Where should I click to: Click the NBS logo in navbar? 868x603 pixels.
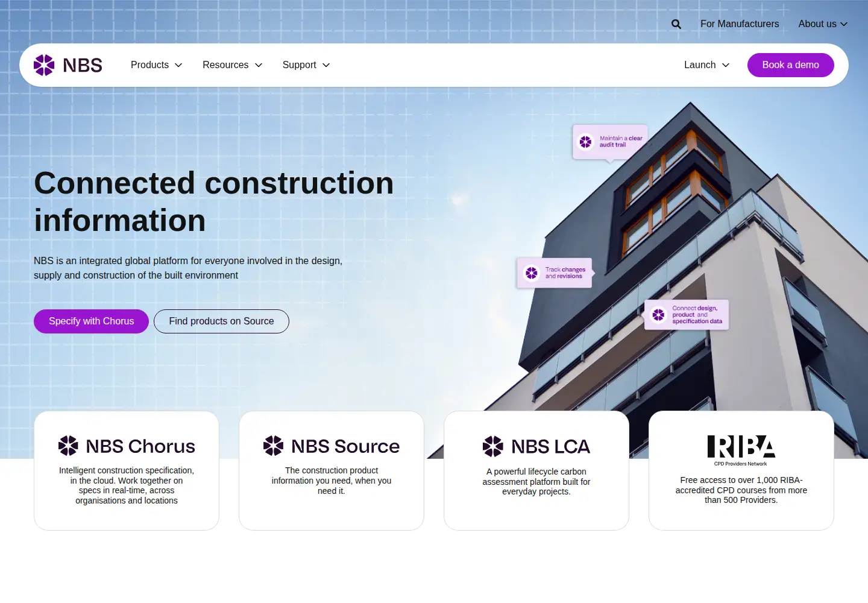pos(68,65)
